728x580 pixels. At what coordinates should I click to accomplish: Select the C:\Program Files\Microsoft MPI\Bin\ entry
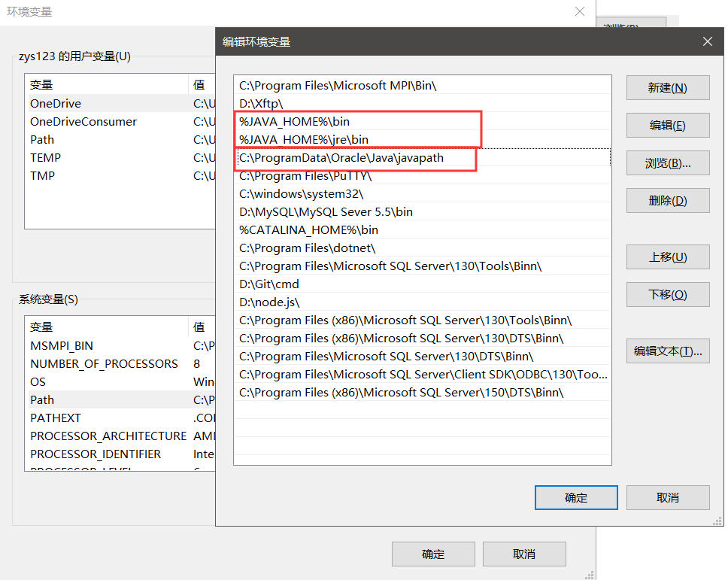pos(423,86)
